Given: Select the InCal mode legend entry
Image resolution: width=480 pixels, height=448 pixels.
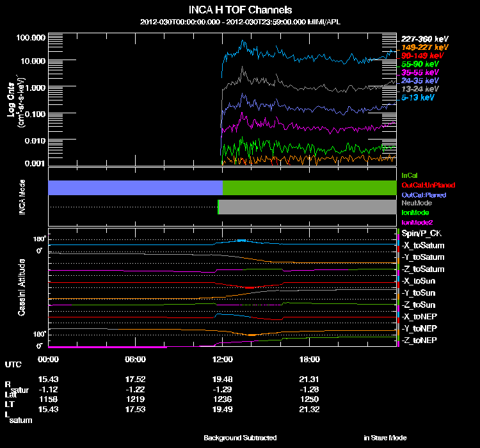Looking at the screenshot, I should coord(410,174).
